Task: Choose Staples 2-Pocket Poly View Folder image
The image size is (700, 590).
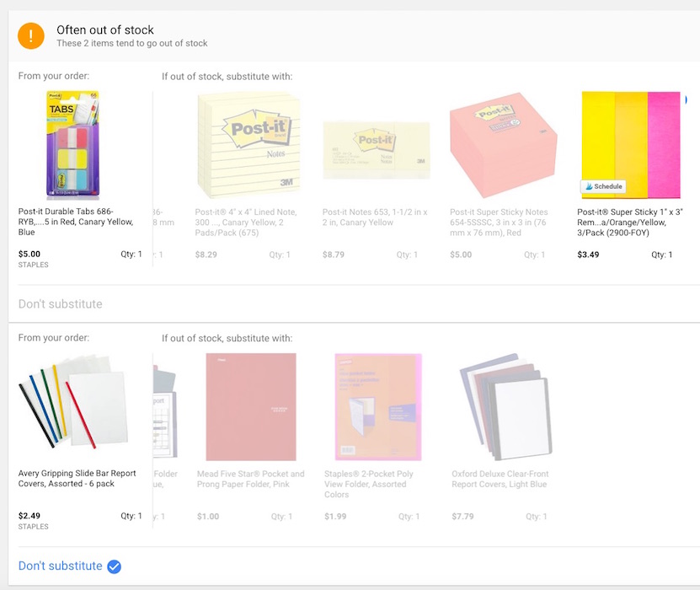Action: tap(378, 407)
